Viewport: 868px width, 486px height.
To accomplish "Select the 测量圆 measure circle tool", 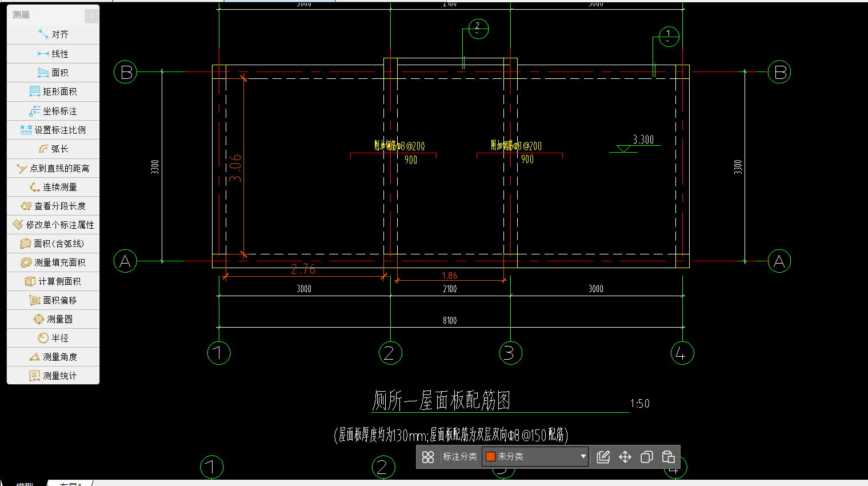I will coord(53,319).
